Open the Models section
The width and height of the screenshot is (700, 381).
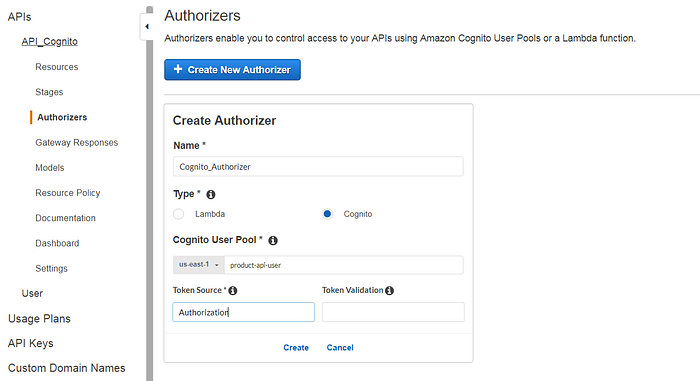(x=50, y=167)
